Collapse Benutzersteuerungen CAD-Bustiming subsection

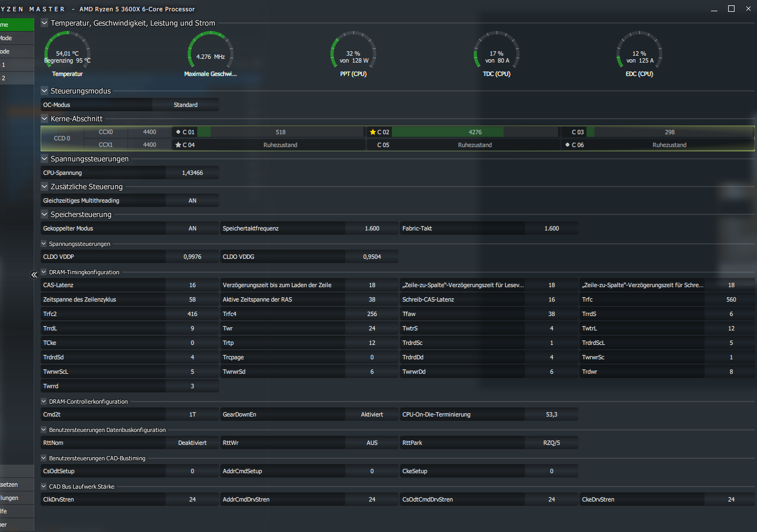tap(44, 458)
